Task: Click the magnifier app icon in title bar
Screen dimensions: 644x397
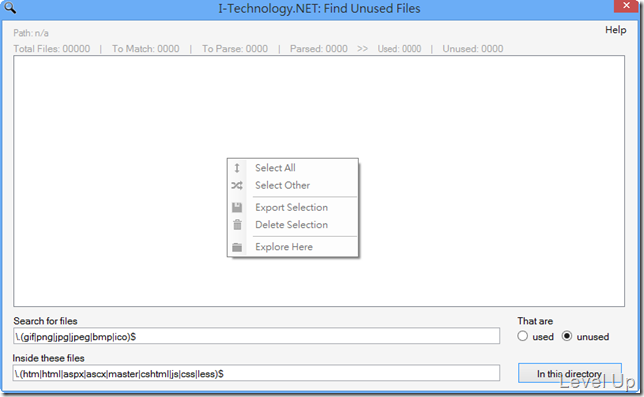Action: [9, 7]
